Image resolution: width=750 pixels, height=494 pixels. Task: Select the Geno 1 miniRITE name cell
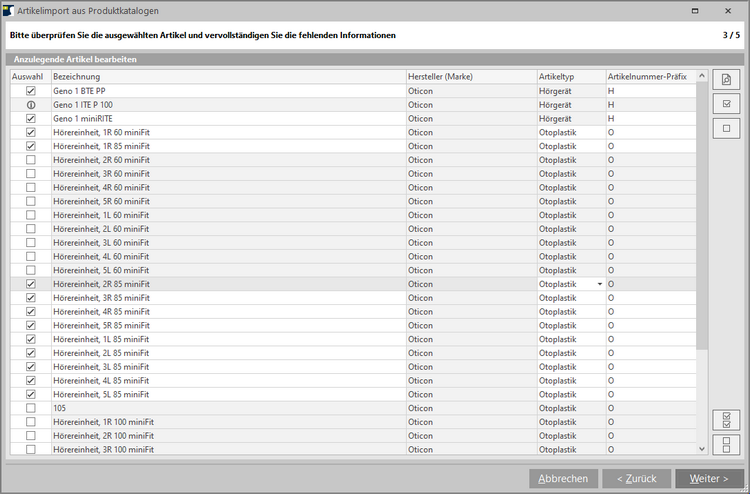click(x=229, y=119)
